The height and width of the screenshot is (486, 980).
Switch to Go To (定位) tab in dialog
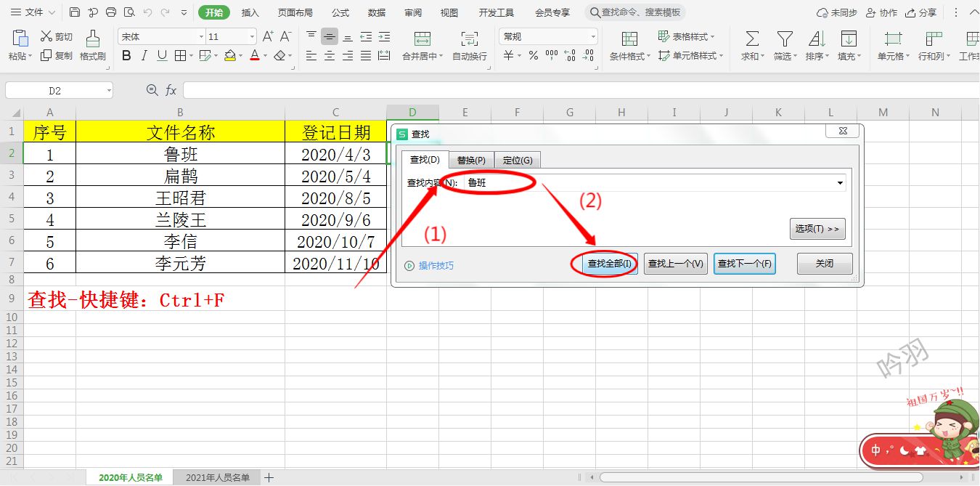point(518,160)
